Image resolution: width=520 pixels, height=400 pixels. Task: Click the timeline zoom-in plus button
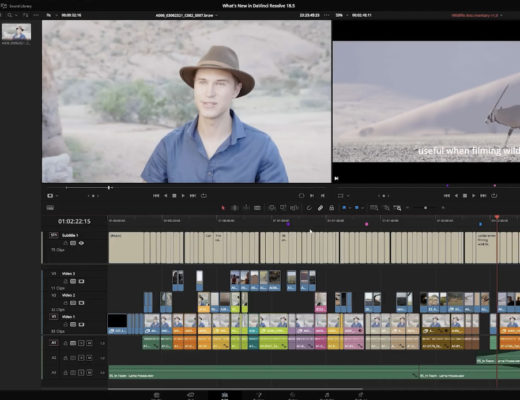pos(443,208)
